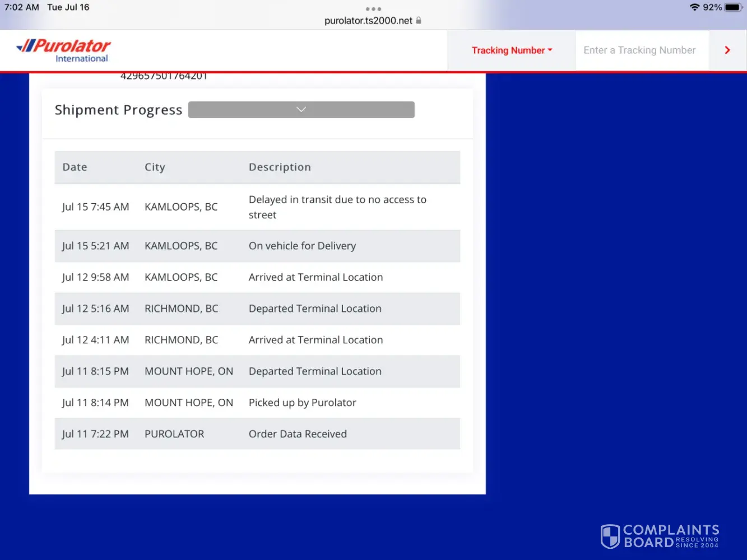Select the Jul 12 9:58 AM date
The width and height of the screenshot is (747, 560).
pos(95,277)
